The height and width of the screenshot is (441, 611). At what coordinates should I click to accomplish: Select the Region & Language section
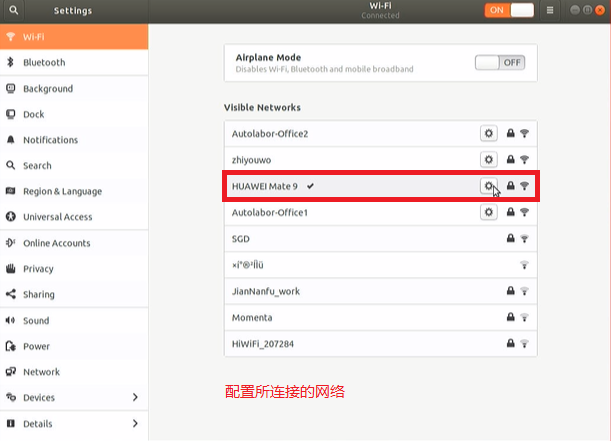(62, 192)
